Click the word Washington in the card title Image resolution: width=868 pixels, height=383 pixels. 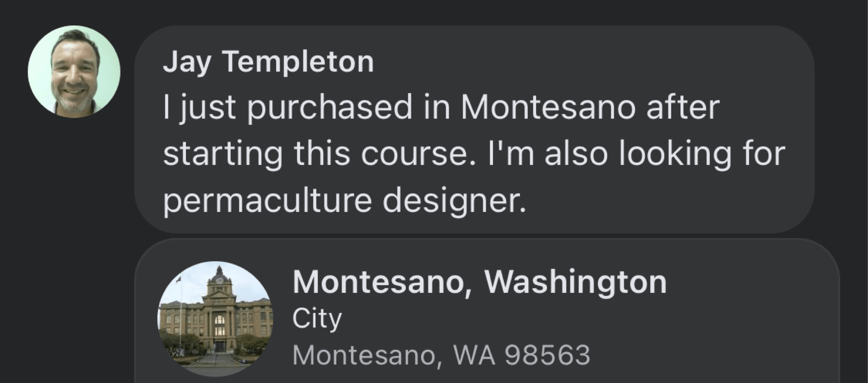tap(575, 282)
